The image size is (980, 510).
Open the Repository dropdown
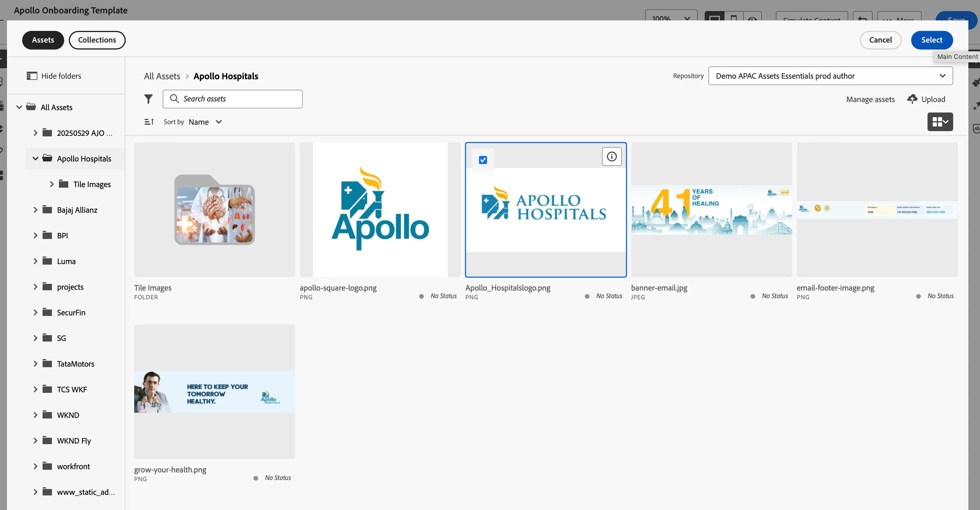coord(830,76)
